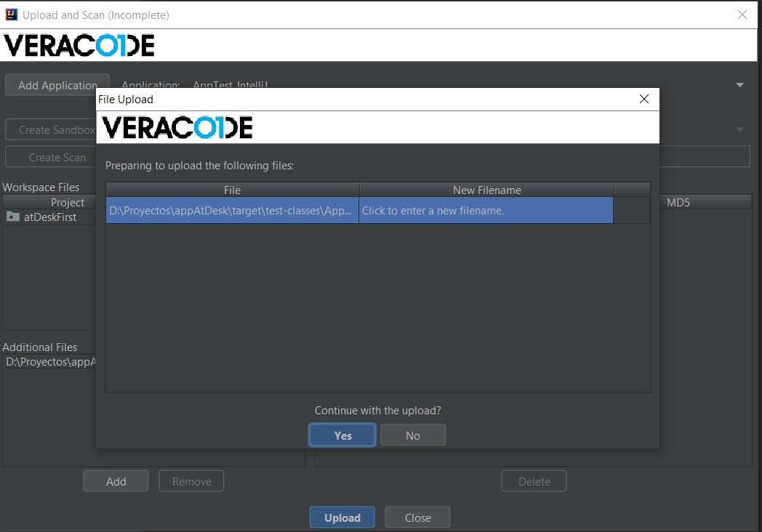The height and width of the screenshot is (532, 762).
Task: Click the IntelliJ icon in title bar
Action: tap(11, 15)
